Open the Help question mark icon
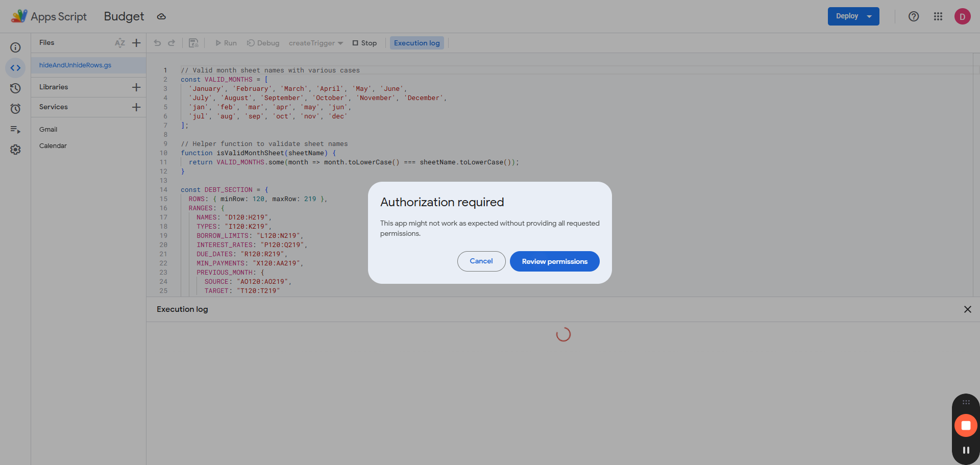The image size is (980, 465). tap(914, 16)
